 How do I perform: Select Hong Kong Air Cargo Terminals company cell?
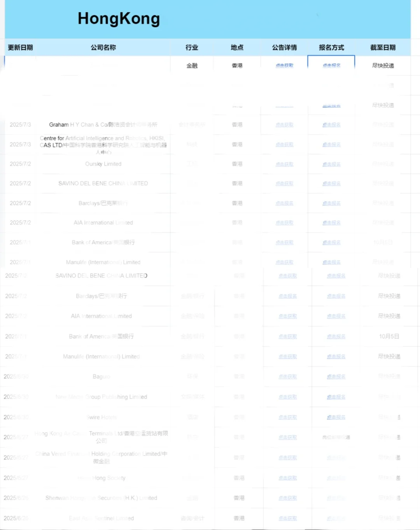[x=101, y=437]
